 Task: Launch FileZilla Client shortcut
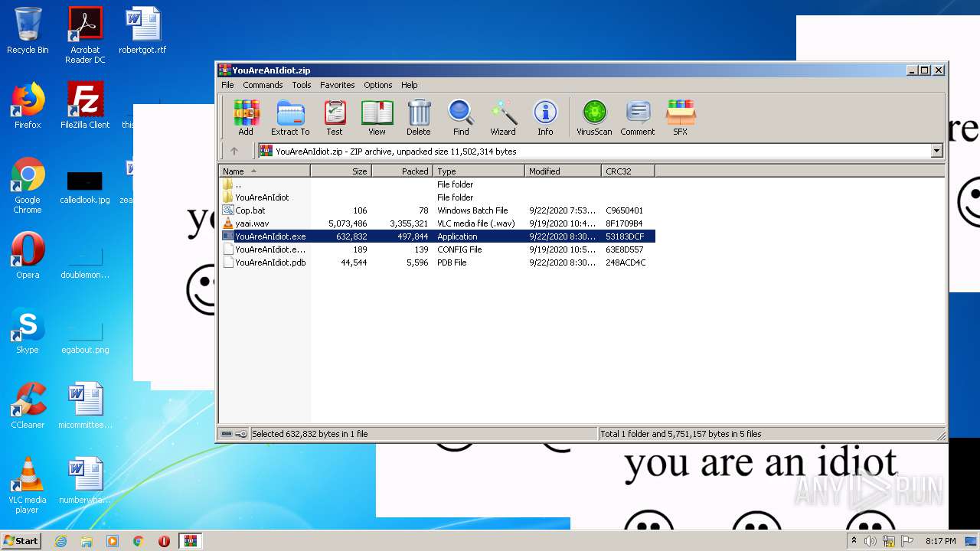[x=85, y=106]
